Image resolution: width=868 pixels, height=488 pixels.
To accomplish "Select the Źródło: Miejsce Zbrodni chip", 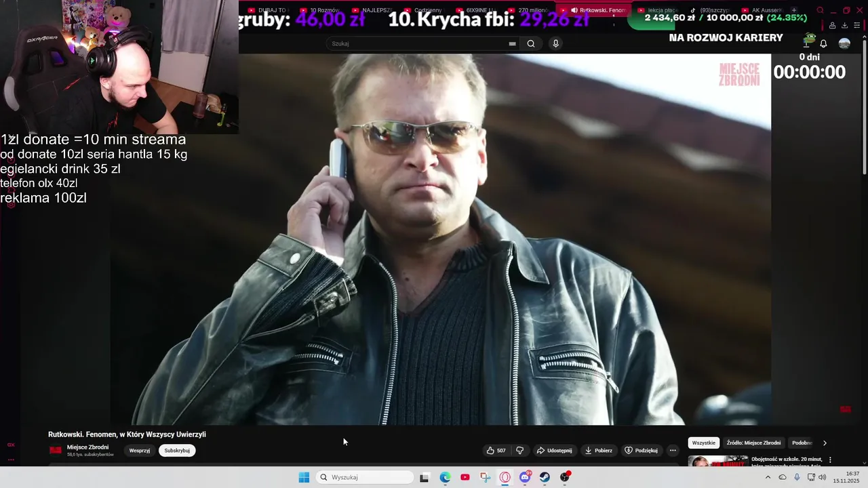I will (x=753, y=443).
